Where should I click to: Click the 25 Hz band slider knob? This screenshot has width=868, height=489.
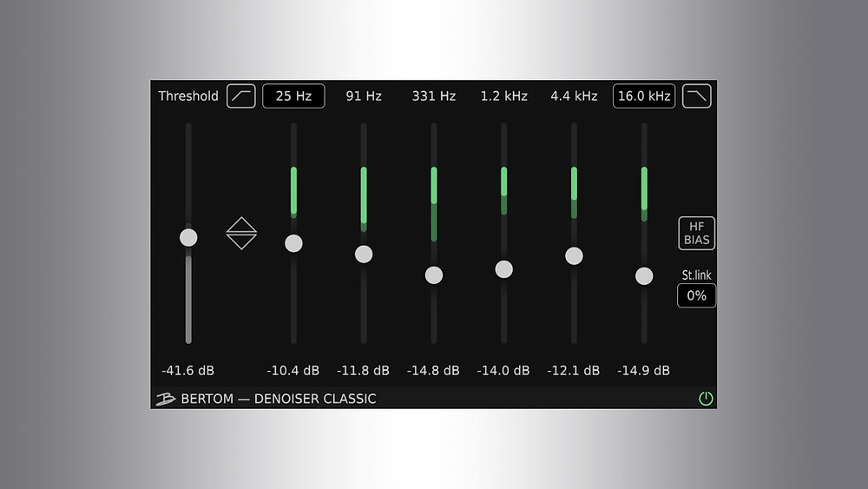point(293,243)
